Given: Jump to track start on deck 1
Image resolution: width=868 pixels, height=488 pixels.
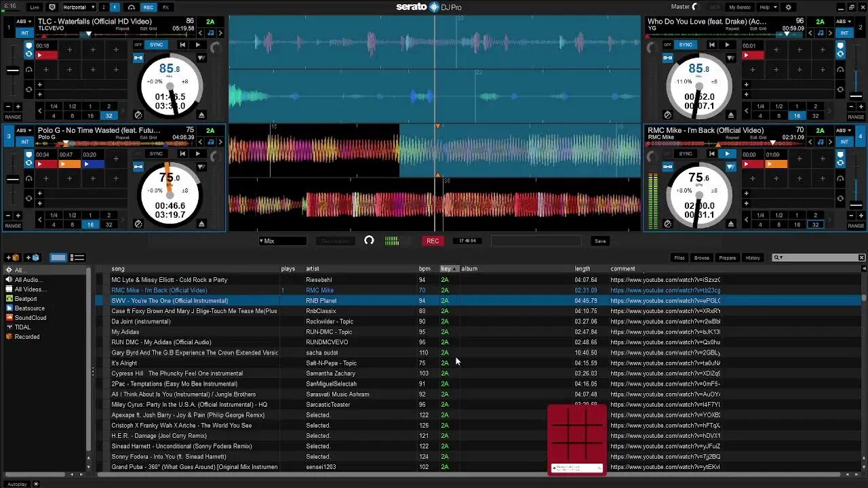Looking at the screenshot, I should [x=182, y=45].
